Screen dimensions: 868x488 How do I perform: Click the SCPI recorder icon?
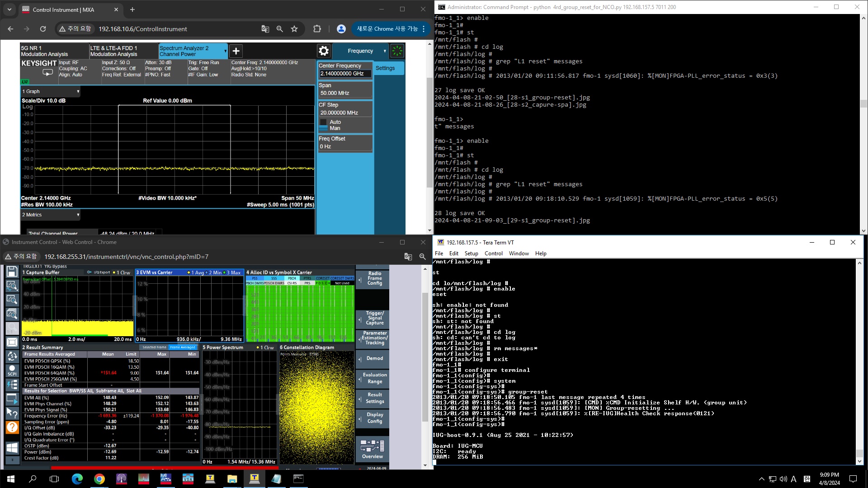coord(12,371)
